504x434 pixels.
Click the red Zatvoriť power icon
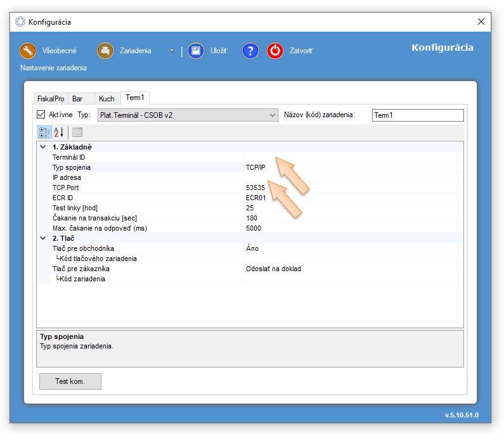[x=275, y=51]
